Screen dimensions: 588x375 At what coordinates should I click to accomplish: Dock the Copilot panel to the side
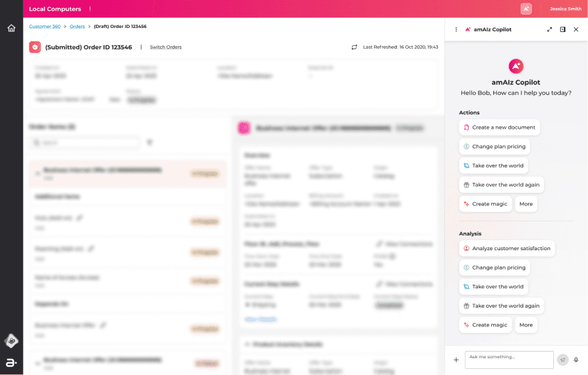click(563, 29)
